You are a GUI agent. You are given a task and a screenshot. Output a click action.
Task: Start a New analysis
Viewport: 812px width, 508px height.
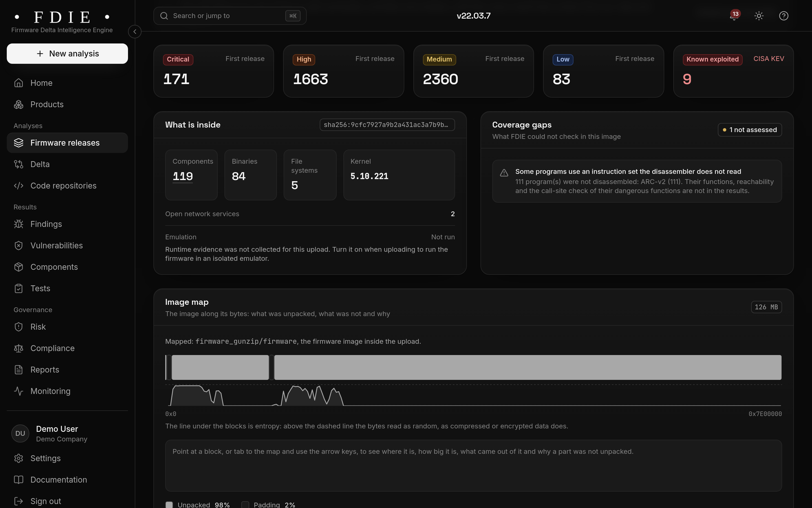67,53
